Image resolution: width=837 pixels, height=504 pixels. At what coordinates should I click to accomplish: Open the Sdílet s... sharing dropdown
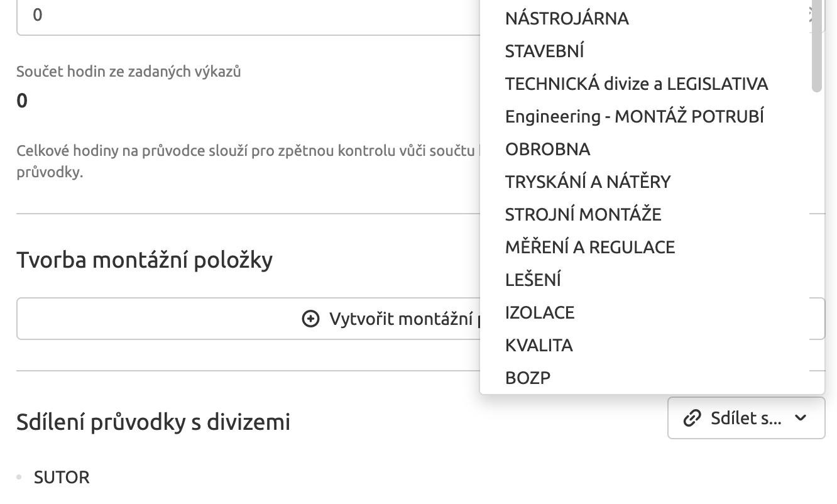746,418
